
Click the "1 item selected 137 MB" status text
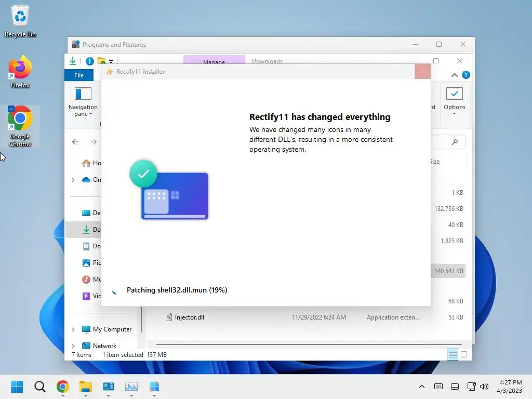[x=135, y=355]
